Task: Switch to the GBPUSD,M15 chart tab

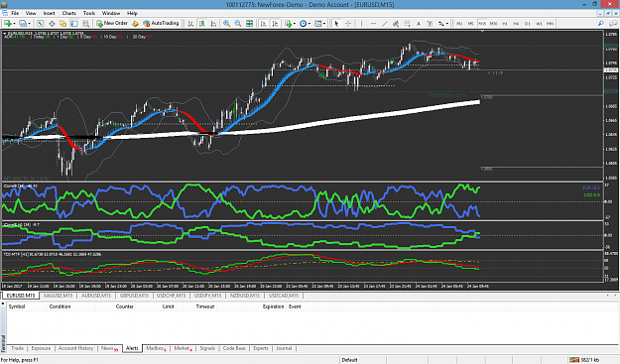Action: (134, 296)
